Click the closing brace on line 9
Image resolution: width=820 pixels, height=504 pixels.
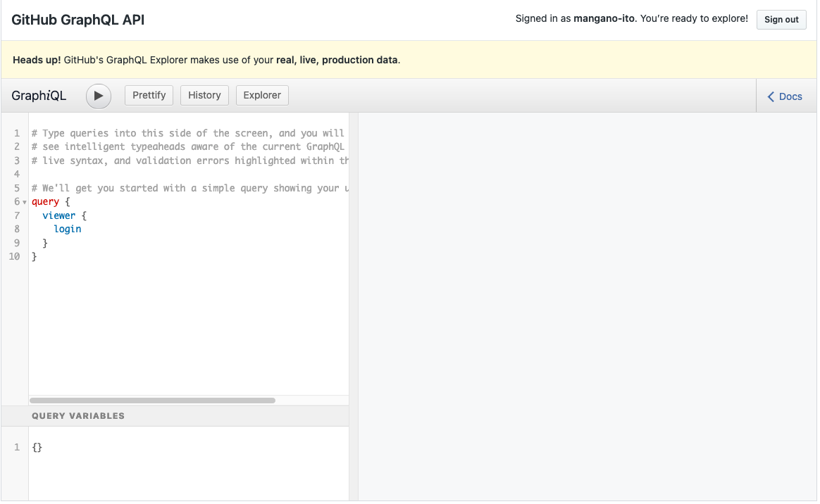pos(45,243)
